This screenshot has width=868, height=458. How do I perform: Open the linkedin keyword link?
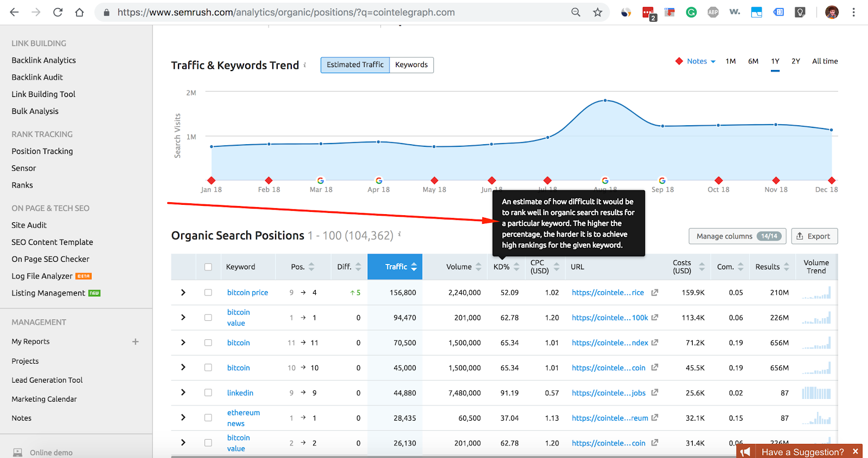pos(240,392)
